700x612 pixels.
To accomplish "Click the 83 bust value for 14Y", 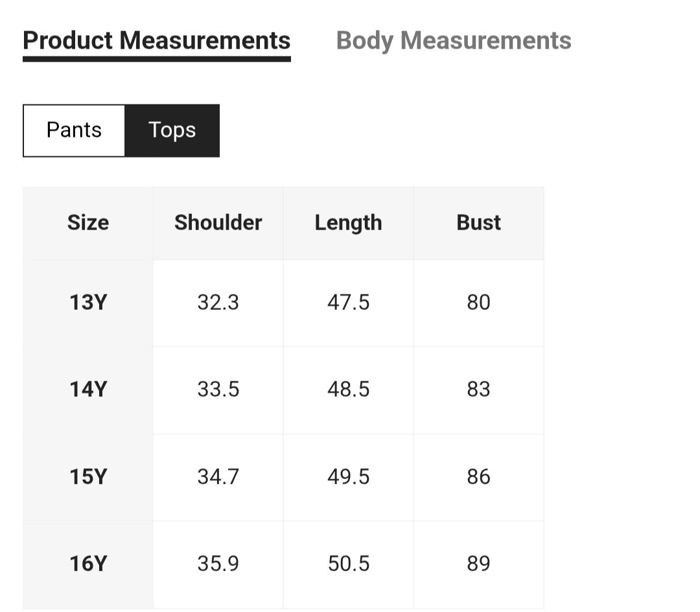I will (x=478, y=390).
